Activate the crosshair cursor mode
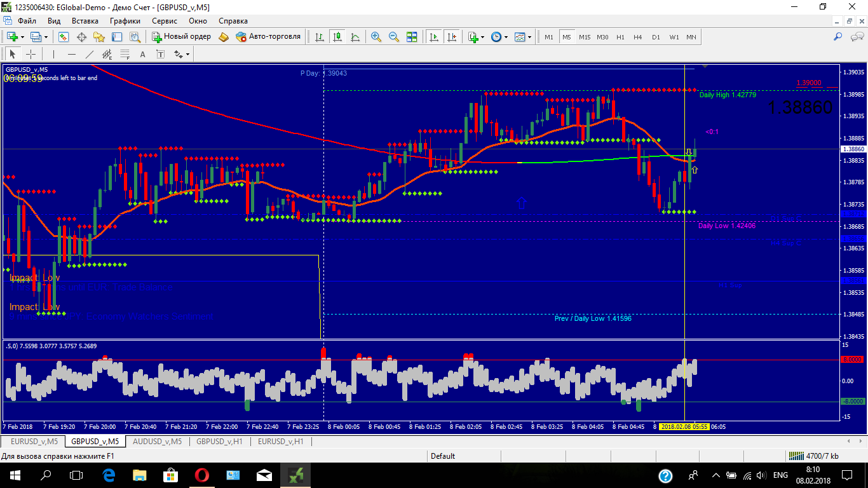The width and height of the screenshot is (868, 488). [31, 54]
